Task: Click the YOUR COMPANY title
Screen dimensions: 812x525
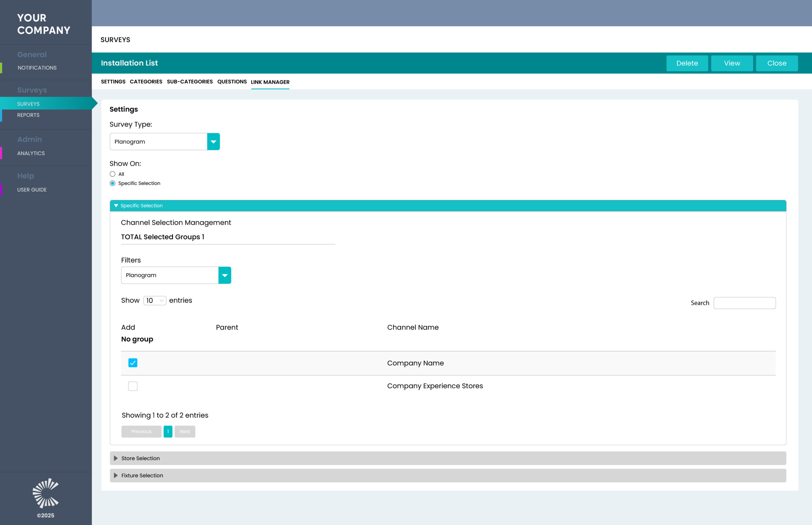Action: tap(44, 24)
